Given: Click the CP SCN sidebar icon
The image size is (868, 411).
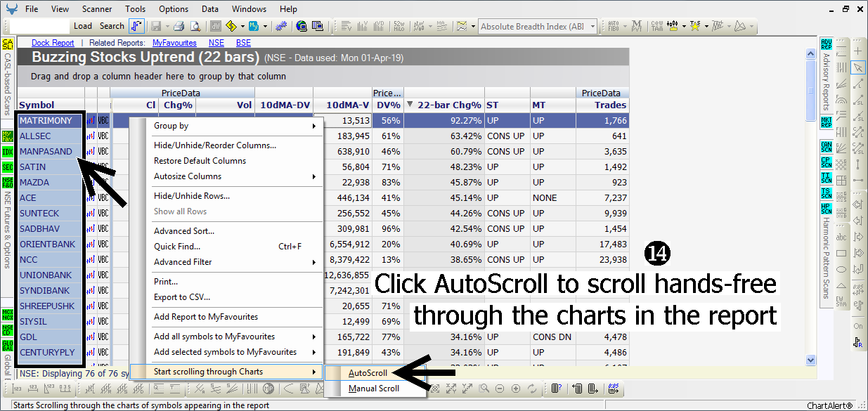Looking at the screenshot, I should (826, 162).
